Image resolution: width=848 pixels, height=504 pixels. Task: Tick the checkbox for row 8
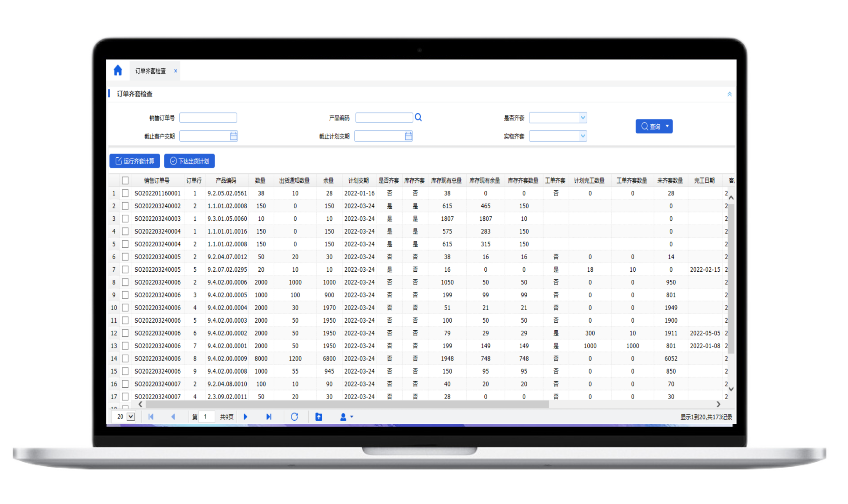pyautogui.click(x=125, y=282)
